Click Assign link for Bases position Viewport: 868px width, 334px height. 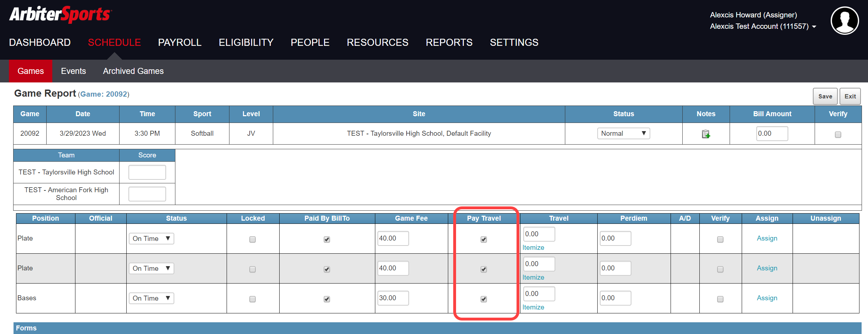tap(767, 298)
